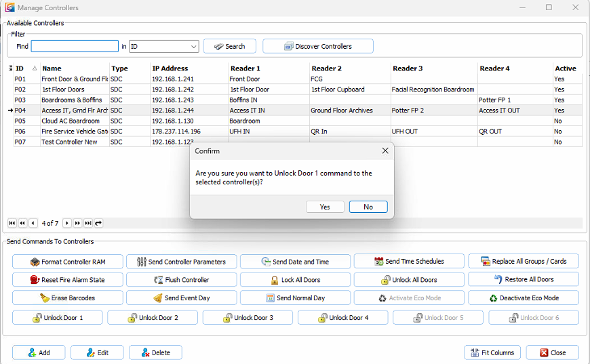Select 'Test Controller New' row
The image size is (590, 364).
[298, 142]
